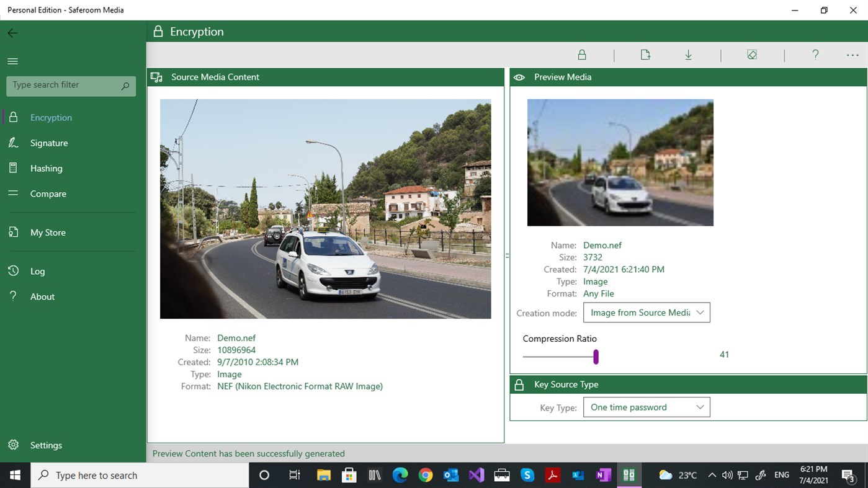Viewport: 868px width, 488px height.
Task: Click the clear/erase toolbar icon
Action: (752, 55)
